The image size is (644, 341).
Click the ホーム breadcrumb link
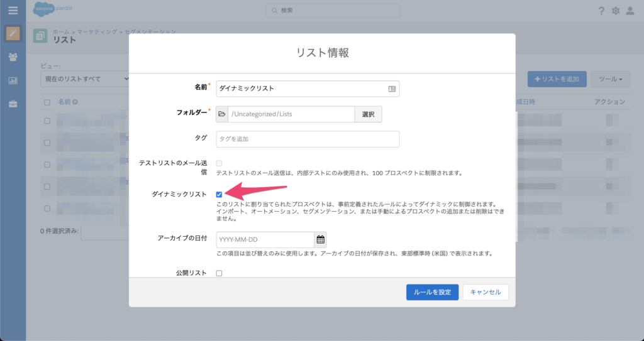click(61, 31)
